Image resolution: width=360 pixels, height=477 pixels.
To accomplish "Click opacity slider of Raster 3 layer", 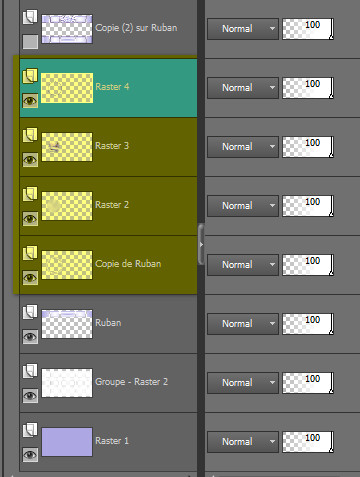I will tap(308, 147).
